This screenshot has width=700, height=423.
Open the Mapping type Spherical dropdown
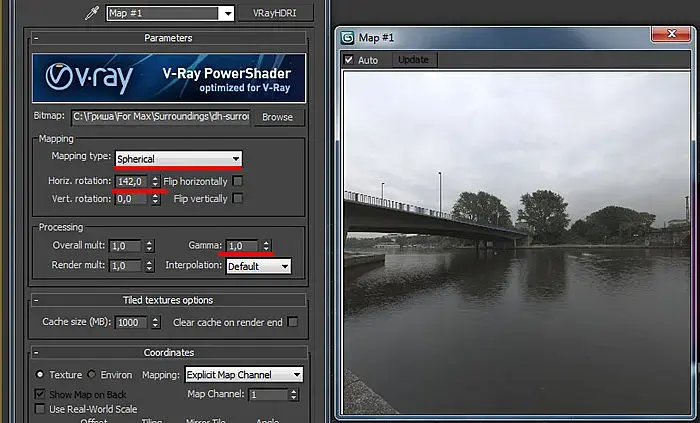tap(179, 159)
